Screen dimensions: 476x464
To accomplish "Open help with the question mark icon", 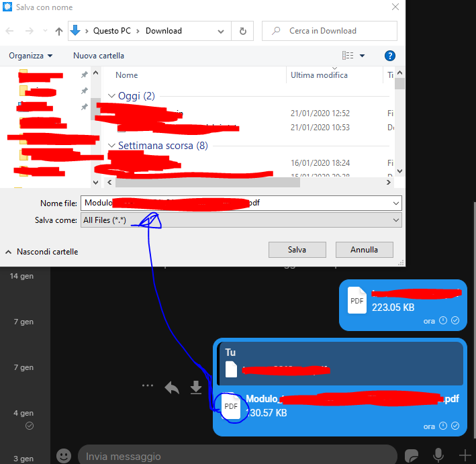I will 390,56.
